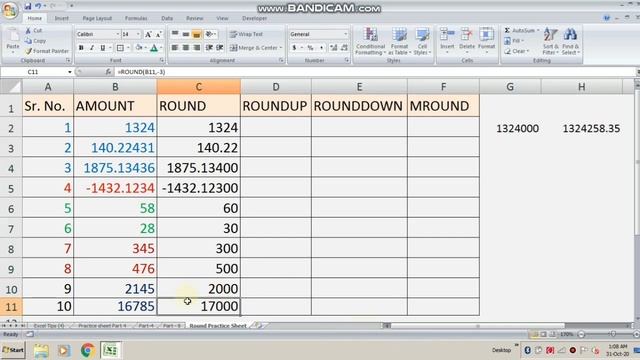The image size is (640, 360).
Task: Switch to the Data tab
Action: click(167, 18)
